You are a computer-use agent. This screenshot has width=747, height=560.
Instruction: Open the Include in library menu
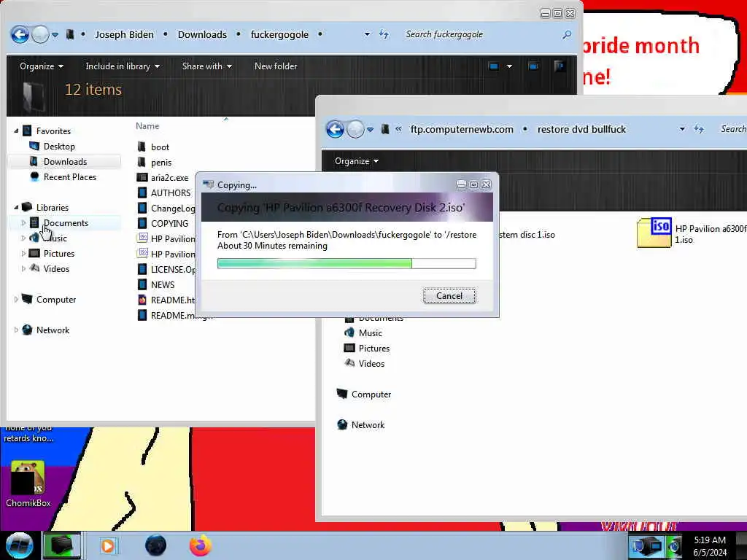[x=123, y=66]
